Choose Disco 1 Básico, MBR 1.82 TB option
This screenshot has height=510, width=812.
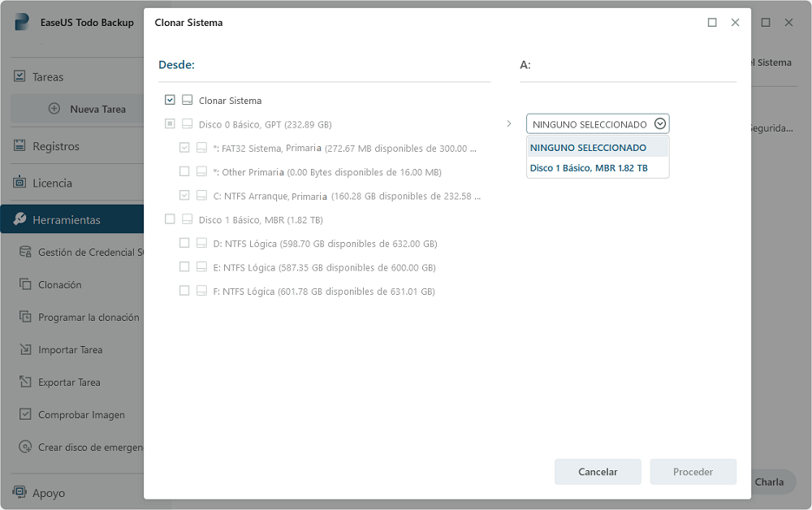point(588,168)
